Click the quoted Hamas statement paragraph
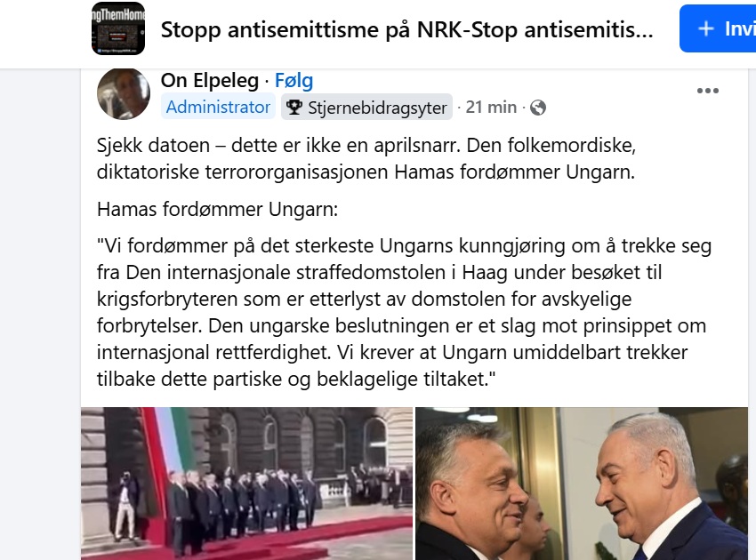 pyautogui.click(x=404, y=312)
